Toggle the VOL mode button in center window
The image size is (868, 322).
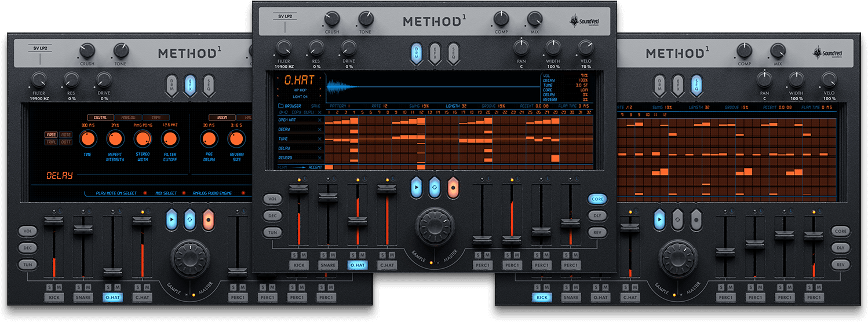click(x=272, y=199)
